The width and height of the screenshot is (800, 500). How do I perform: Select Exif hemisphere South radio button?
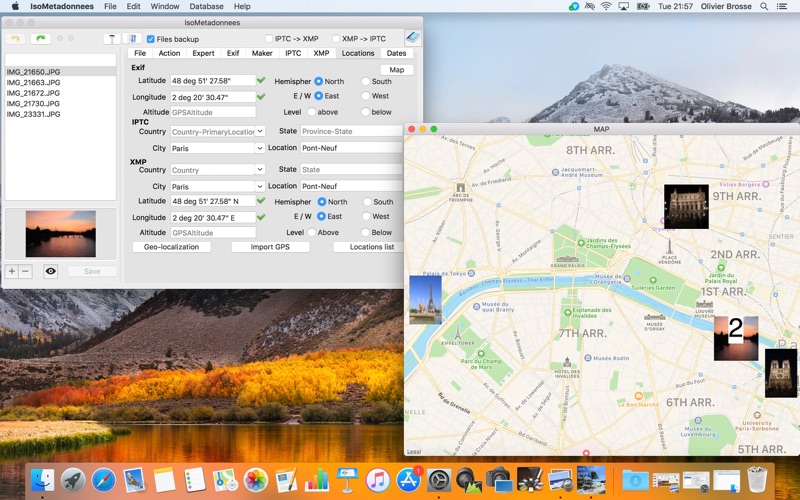coord(365,81)
